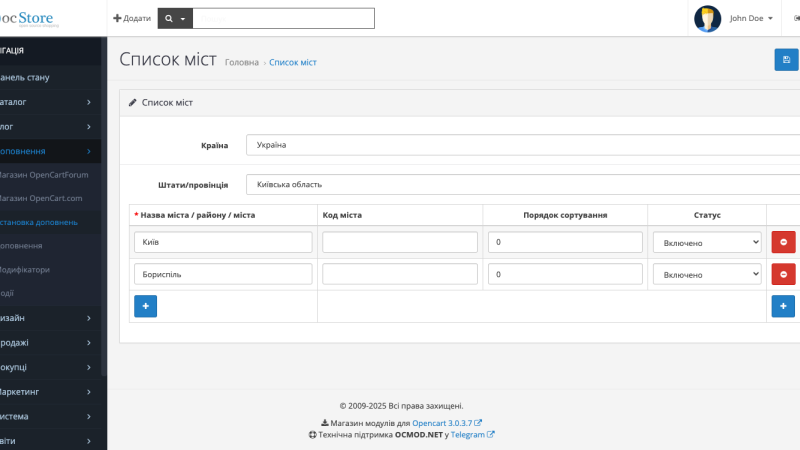The width and height of the screenshot is (800, 450).
Task: Click John Doe avatar picture
Action: coord(707,18)
